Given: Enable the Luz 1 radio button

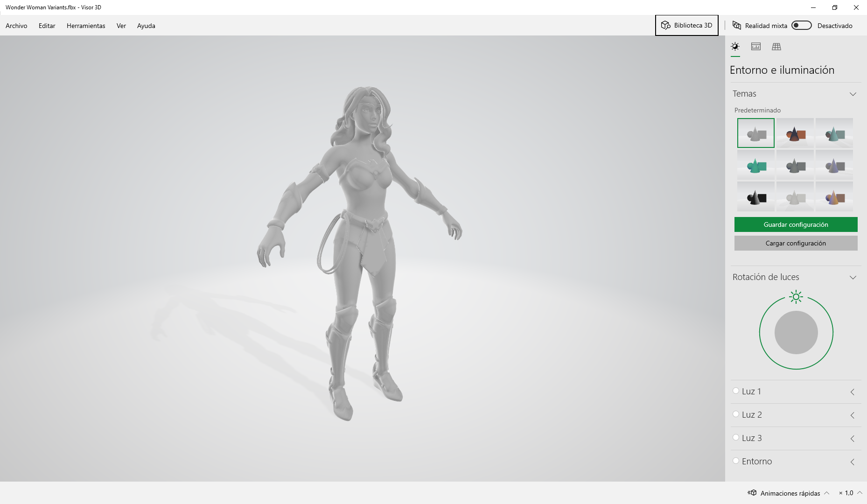Looking at the screenshot, I should (x=736, y=391).
